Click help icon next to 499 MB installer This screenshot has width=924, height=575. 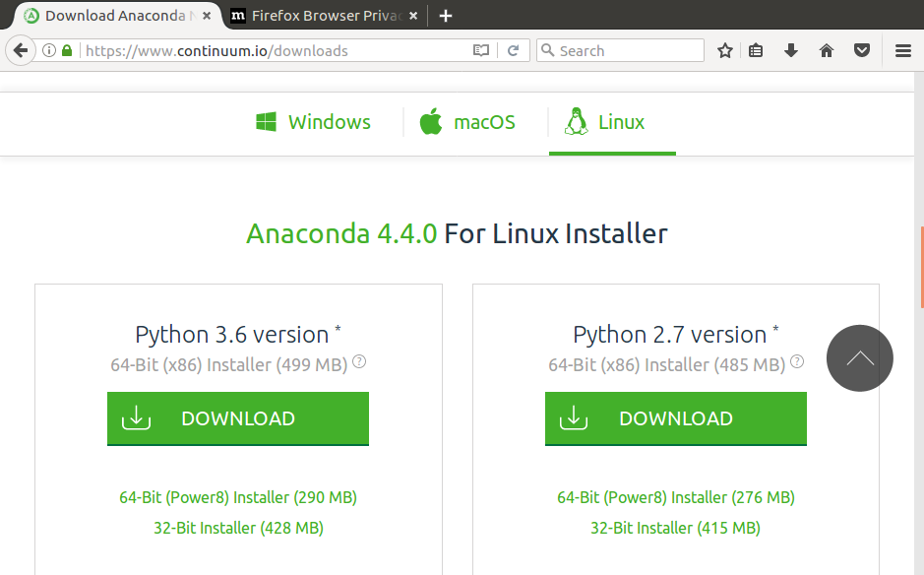click(359, 361)
